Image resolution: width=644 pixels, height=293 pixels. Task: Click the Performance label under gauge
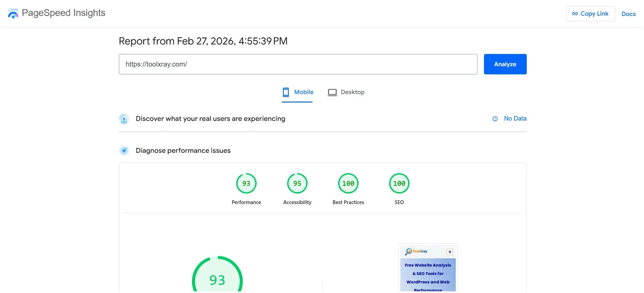pyautogui.click(x=246, y=202)
